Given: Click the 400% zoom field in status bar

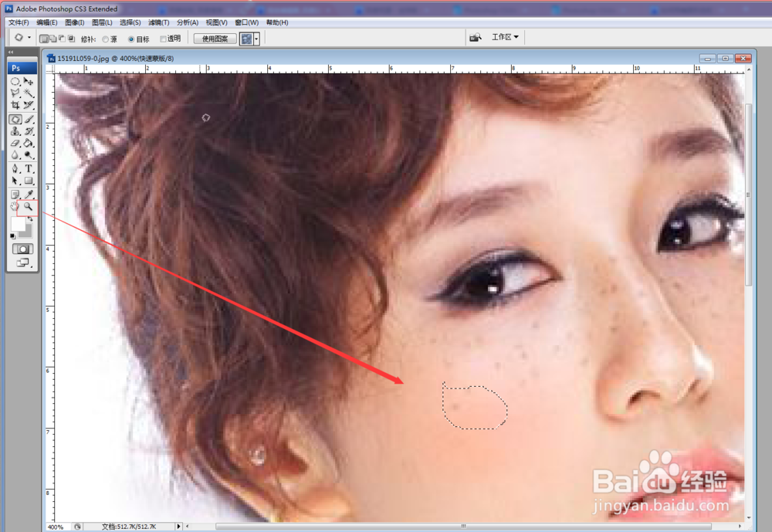Looking at the screenshot, I should [x=54, y=527].
